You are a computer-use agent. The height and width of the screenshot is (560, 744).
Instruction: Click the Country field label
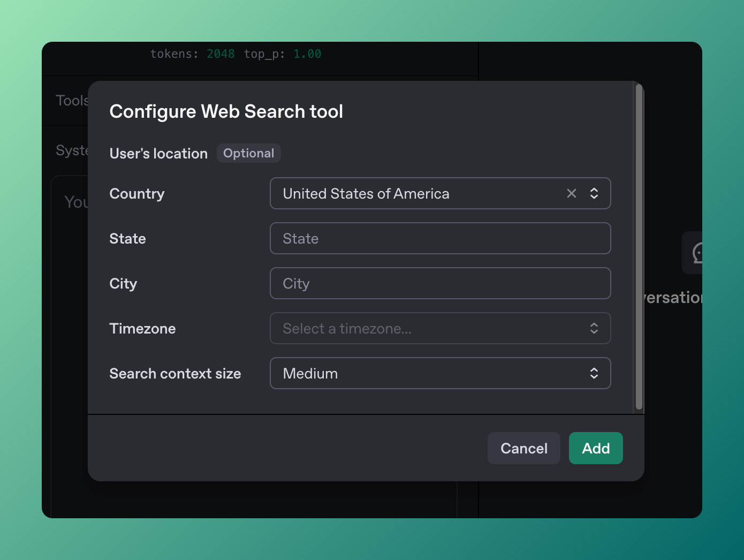(137, 193)
